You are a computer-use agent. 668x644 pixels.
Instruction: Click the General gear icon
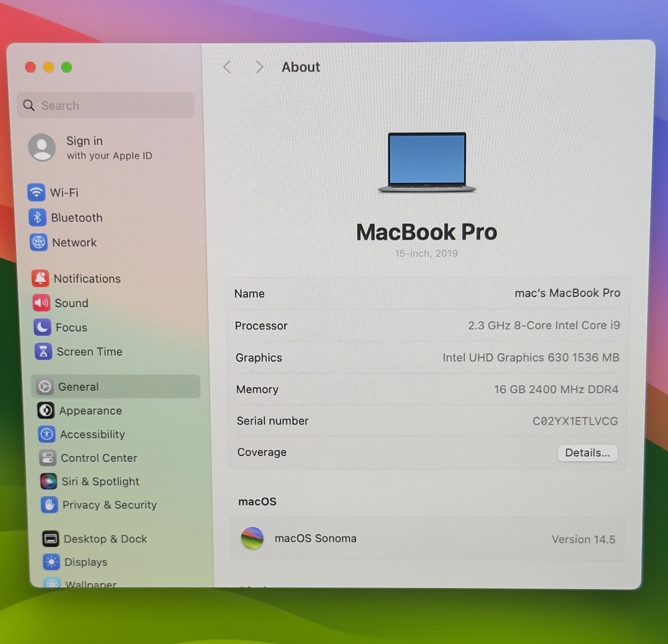click(45, 386)
